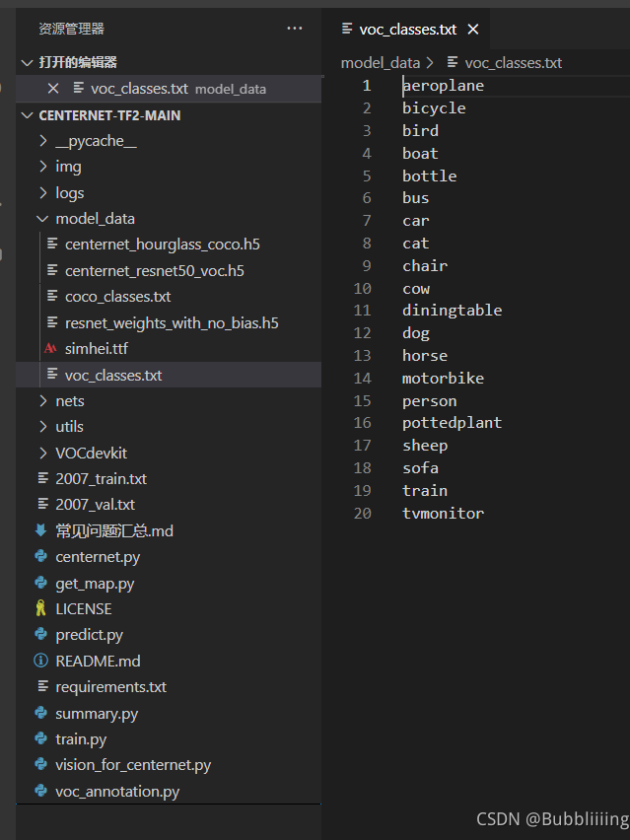
Task: Click the 资源管理器 explorer panel title
Action: coord(71,29)
